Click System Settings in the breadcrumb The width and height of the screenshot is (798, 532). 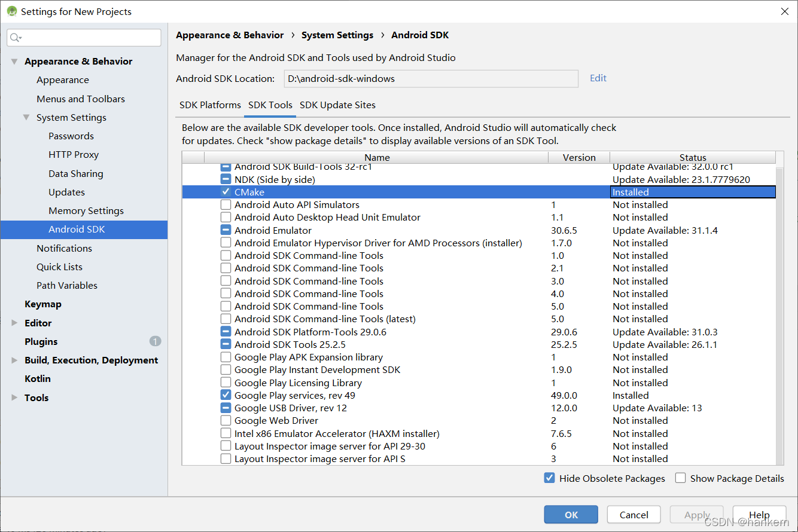[x=337, y=35]
